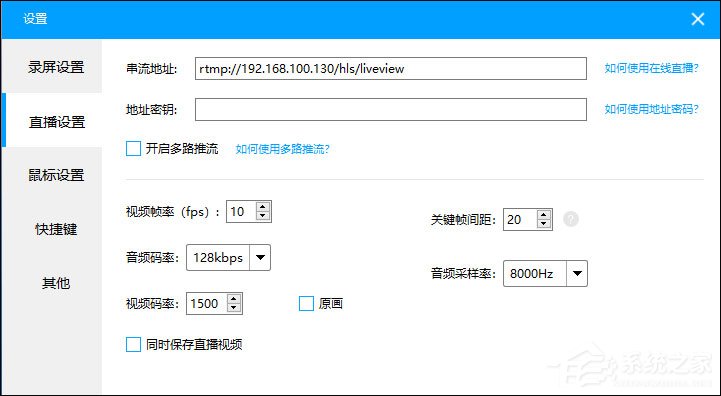
Task: Select the 直播设置 tab
Action: coord(52,121)
